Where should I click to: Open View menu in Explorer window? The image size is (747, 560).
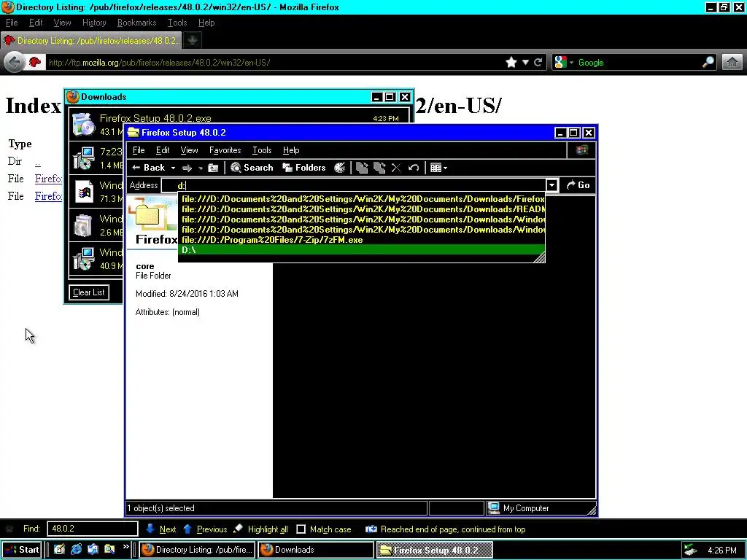pos(189,150)
